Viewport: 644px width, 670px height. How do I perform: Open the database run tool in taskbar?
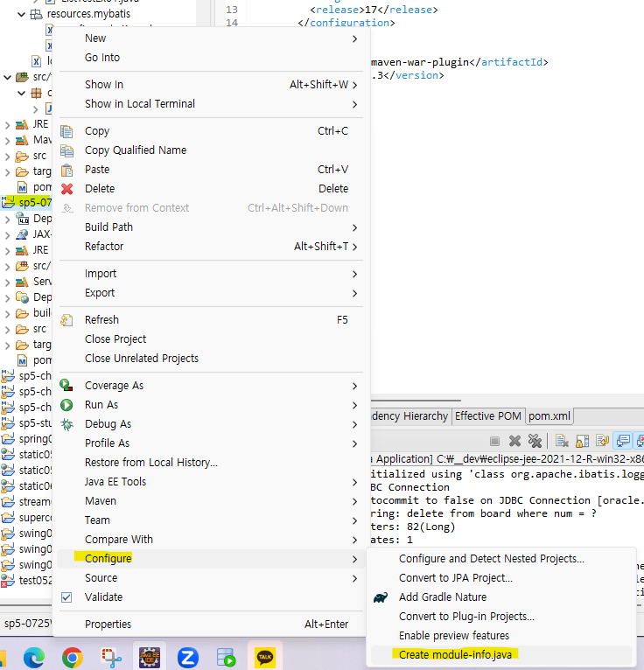click(226, 657)
